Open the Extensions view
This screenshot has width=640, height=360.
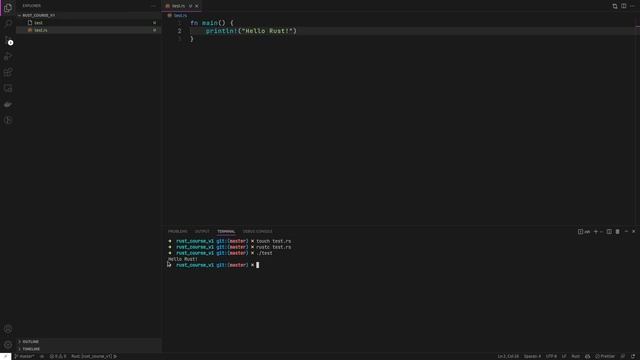(x=8, y=72)
